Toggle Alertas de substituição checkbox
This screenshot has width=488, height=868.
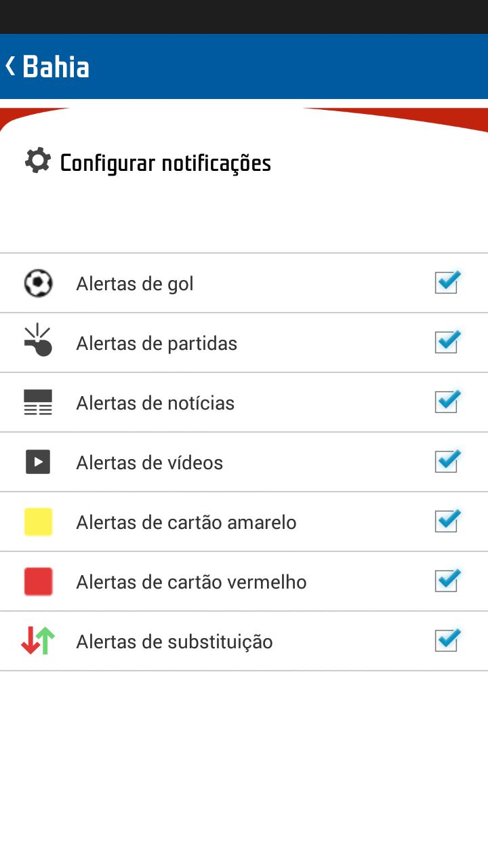click(447, 640)
